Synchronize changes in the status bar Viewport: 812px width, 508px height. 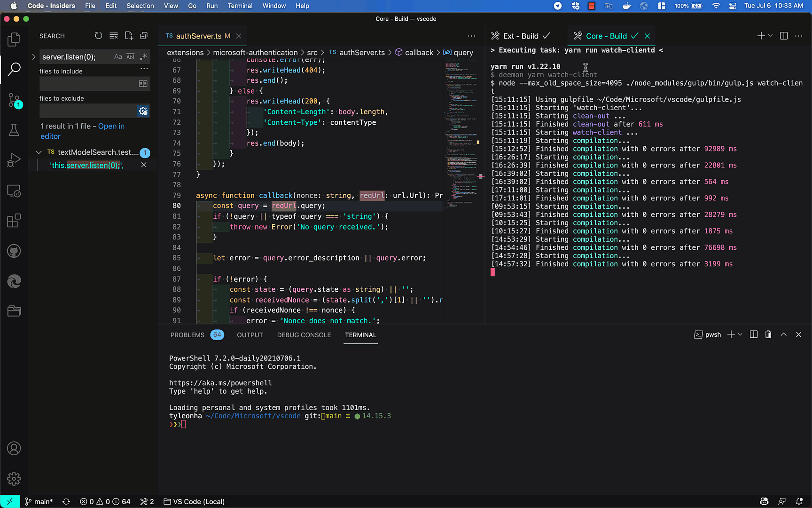click(66, 502)
